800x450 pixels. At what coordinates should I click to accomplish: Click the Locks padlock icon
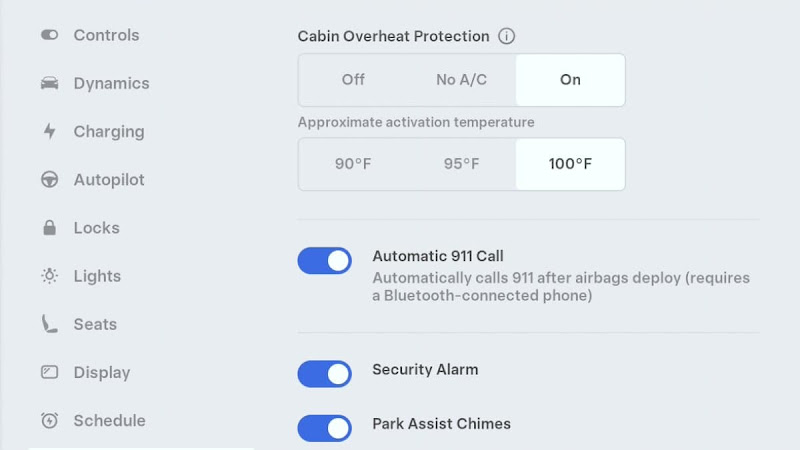49,228
